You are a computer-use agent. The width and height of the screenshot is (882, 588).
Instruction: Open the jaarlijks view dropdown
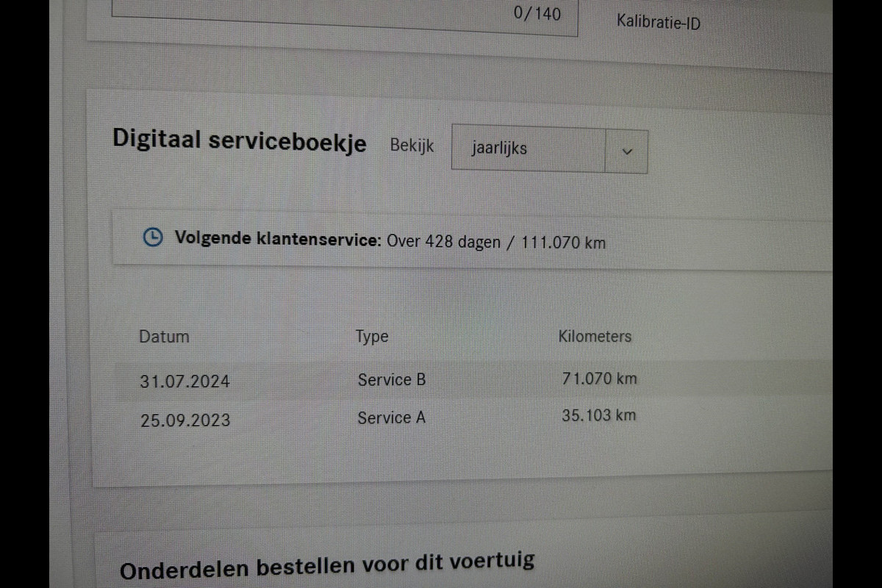(x=549, y=150)
